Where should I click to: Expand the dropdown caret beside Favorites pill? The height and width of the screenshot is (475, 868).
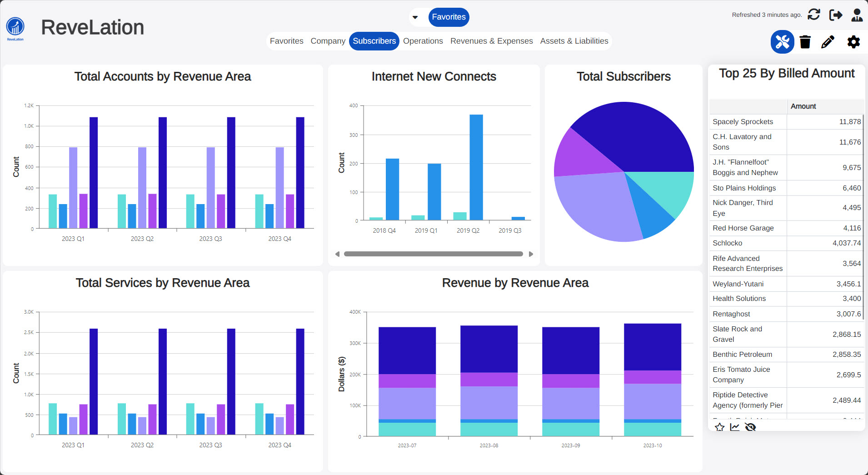pos(415,17)
